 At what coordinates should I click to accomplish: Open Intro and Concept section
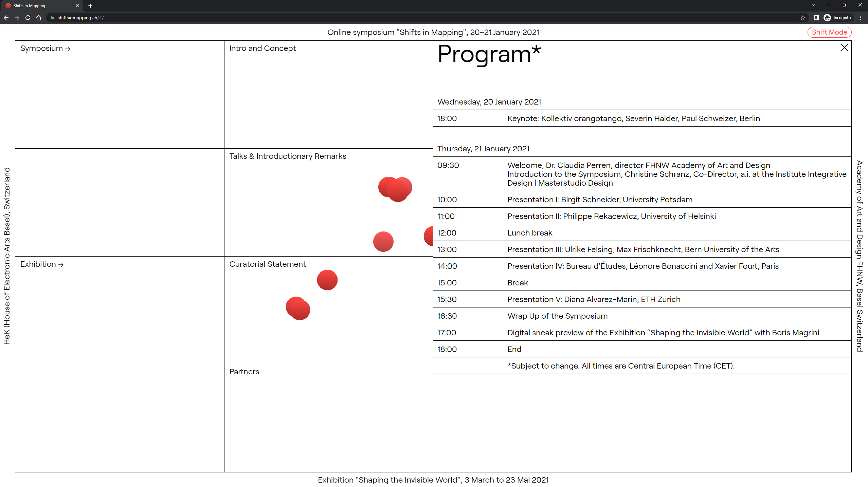[263, 49]
